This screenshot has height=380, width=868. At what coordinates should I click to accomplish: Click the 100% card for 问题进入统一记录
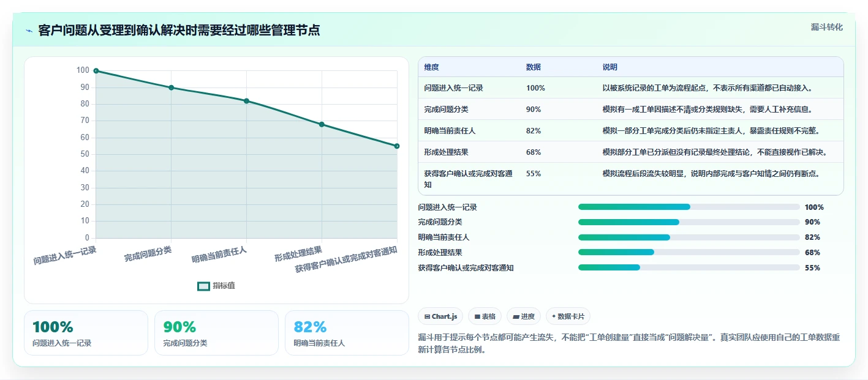tap(86, 333)
